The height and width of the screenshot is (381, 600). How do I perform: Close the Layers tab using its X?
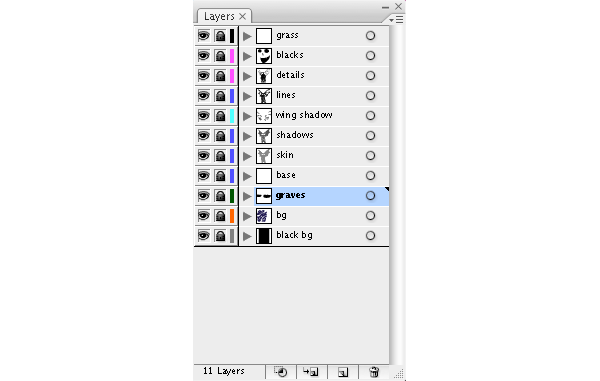[242, 16]
